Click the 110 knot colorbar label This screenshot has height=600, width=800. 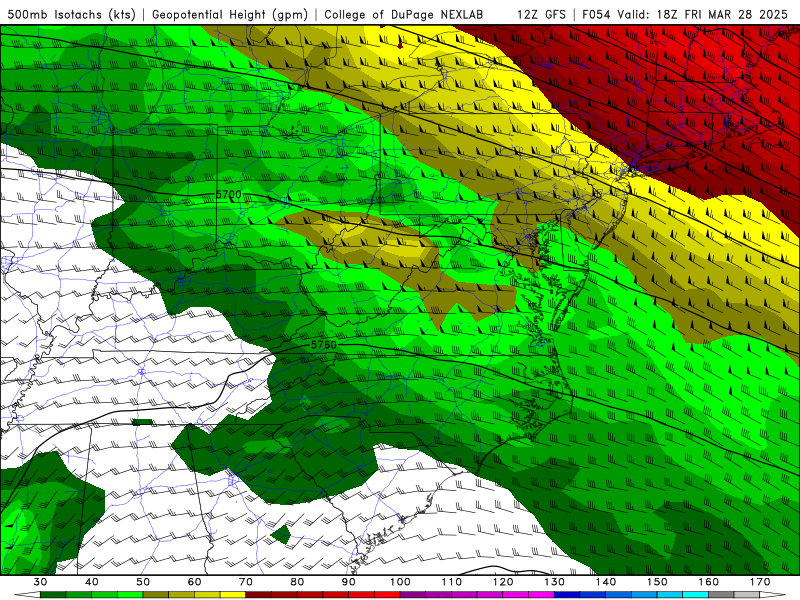click(x=452, y=582)
